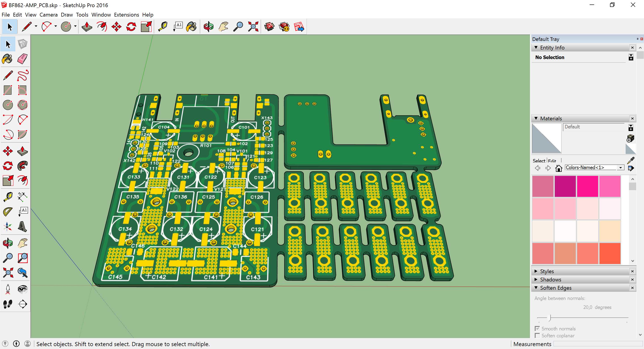The image size is (644, 349).
Task: Open the Draw menu
Action: pyautogui.click(x=67, y=15)
